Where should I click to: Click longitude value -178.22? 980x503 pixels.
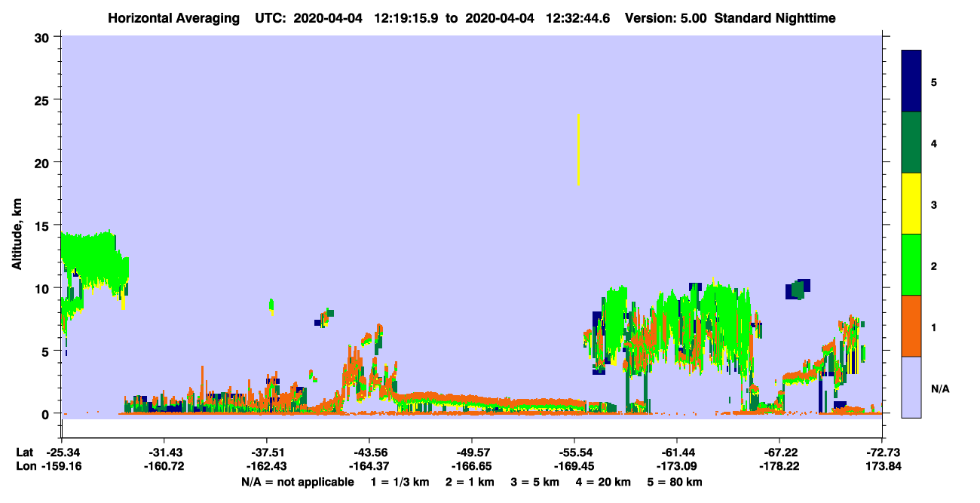tap(779, 466)
